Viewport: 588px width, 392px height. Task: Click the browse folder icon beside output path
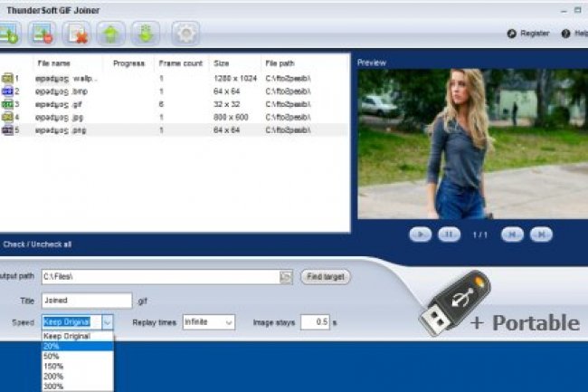coord(287,277)
